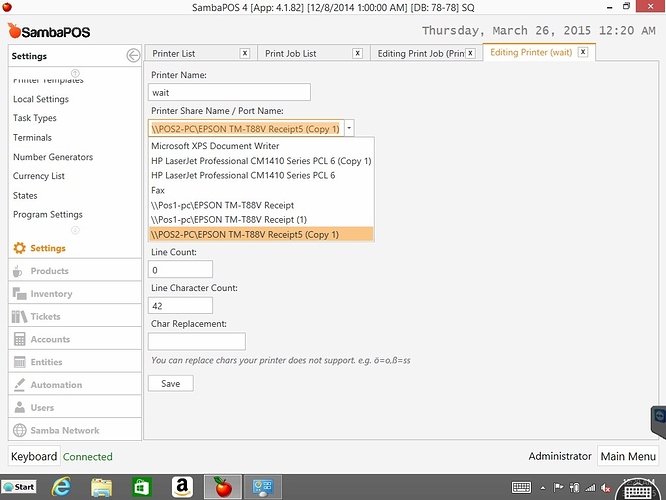Click the Administrator user label
666x500 pixels.
(560, 456)
